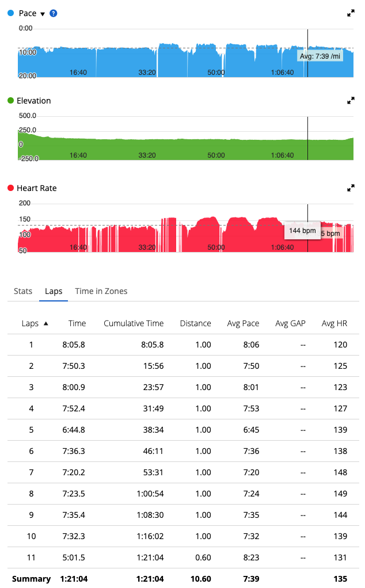Sort by the Avg HR column header

click(x=334, y=323)
